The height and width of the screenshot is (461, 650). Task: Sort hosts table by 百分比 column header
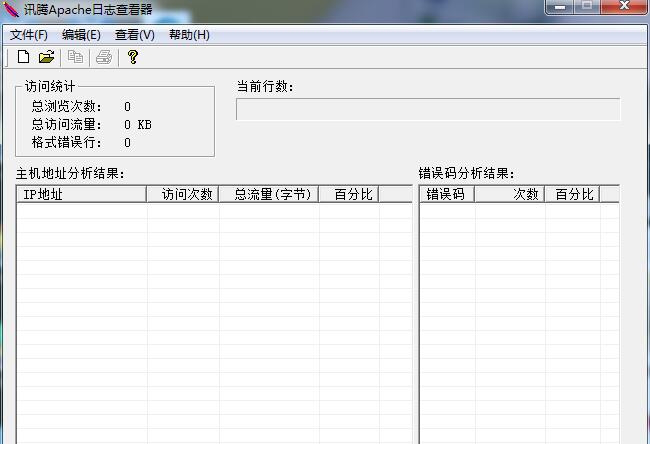(349, 194)
